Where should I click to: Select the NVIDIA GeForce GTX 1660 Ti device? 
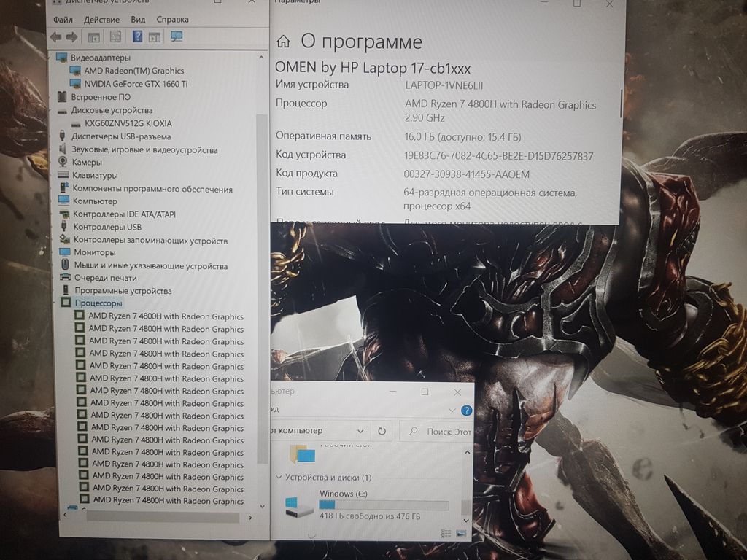[135, 84]
